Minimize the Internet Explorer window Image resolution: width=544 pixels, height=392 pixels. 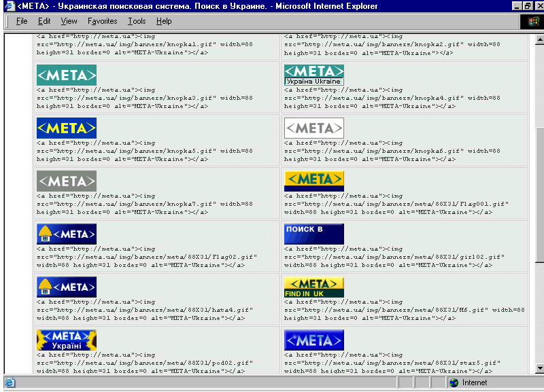[x=517, y=6]
